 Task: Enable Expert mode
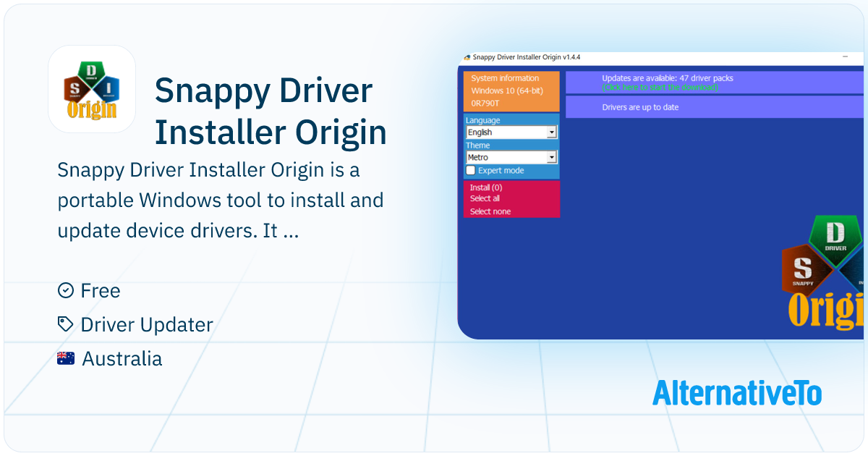(471, 170)
